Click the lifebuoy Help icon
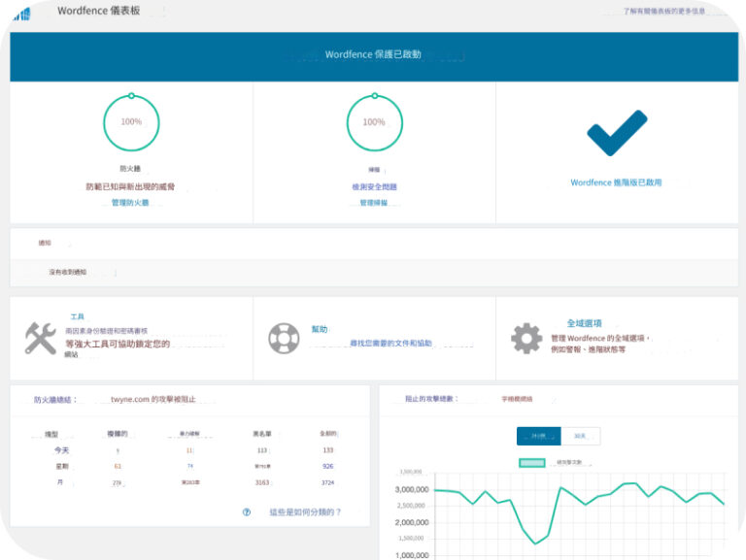This screenshot has width=746, height=560. click(284, 338)
